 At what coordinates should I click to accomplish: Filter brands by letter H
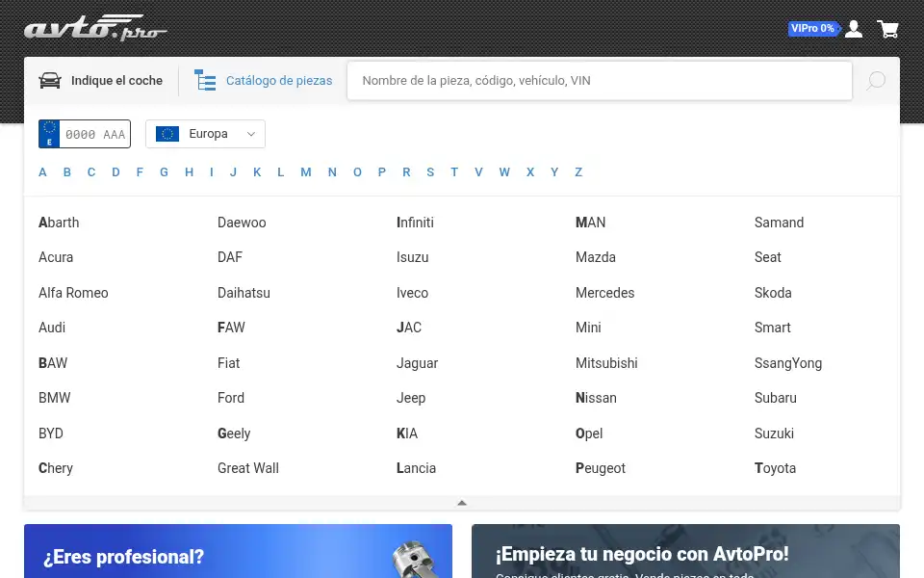click(189, 172)
